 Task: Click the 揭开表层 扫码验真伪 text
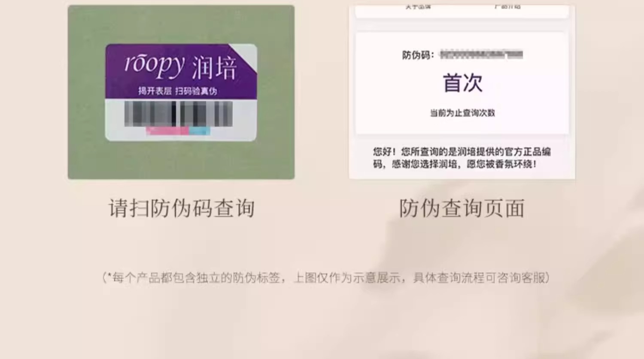pyautogui.click(x=177, y=91)
